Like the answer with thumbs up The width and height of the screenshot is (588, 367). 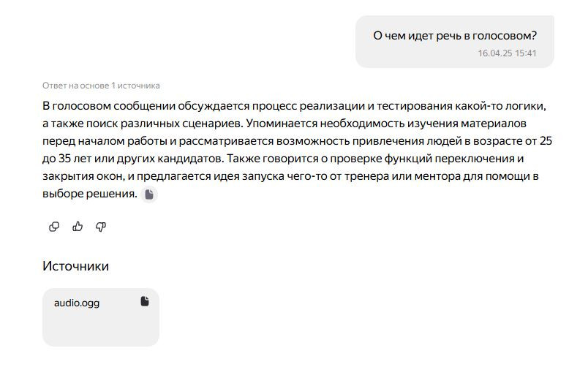(x=78, y=227)
